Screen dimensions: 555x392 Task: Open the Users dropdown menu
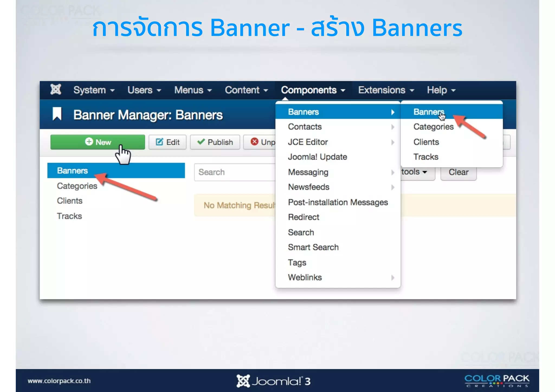(144, 90)
